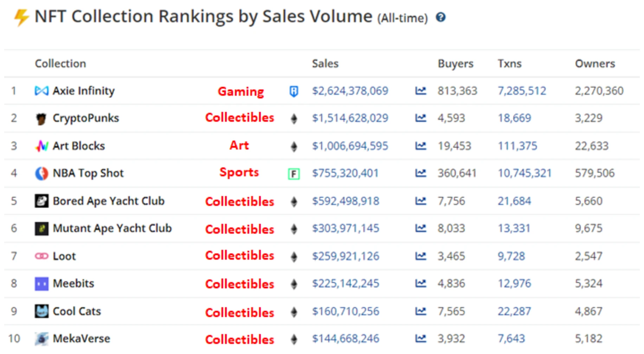Click the Meebits collection logo
The width and height of the screenshot is (644, 354).
point(41,284)
